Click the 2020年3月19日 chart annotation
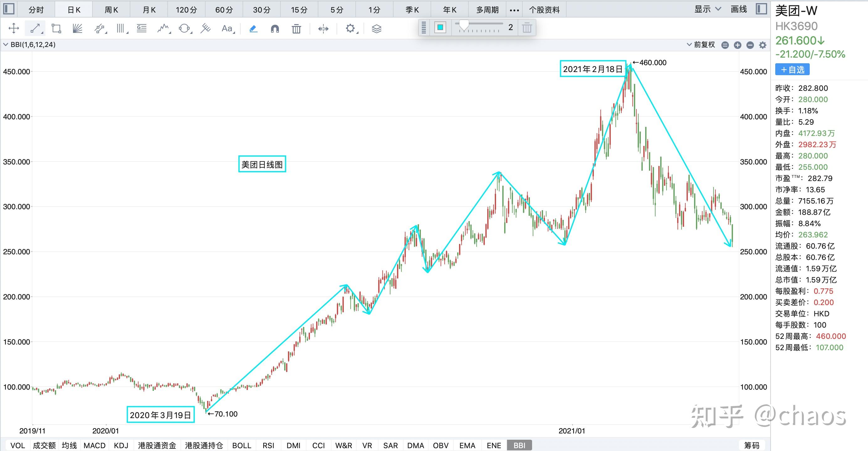 161,415
